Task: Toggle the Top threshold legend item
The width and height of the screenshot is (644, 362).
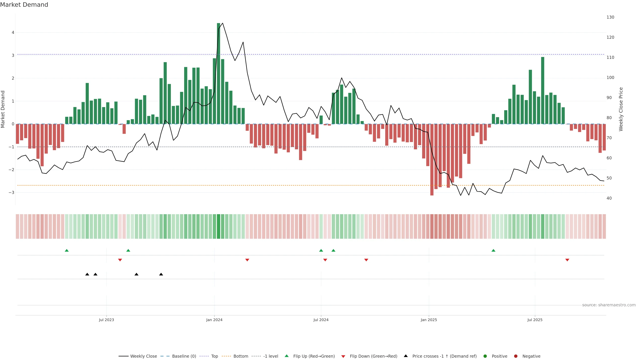Action: pyautogui.click(x=214, y=356)
